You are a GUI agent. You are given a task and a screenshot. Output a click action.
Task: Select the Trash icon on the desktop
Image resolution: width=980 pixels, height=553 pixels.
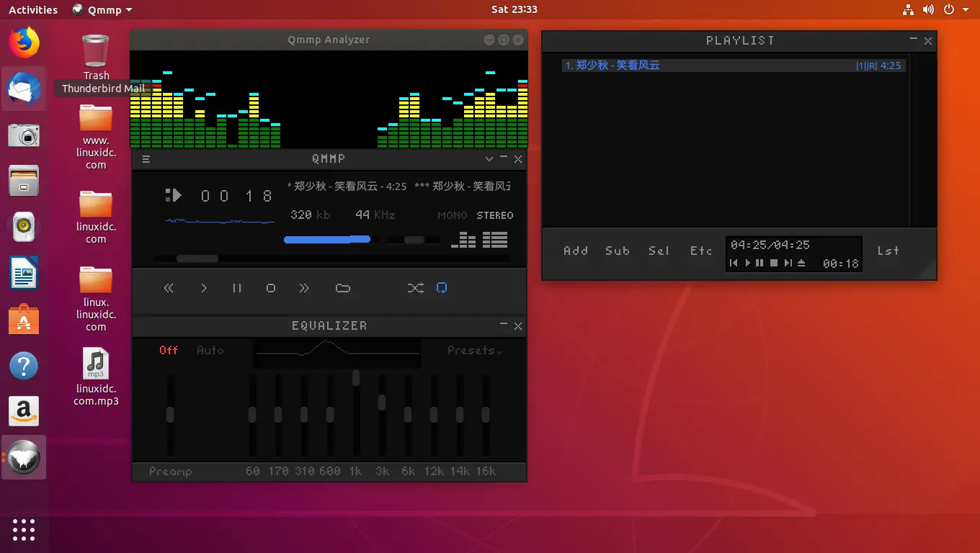(96, 57)
